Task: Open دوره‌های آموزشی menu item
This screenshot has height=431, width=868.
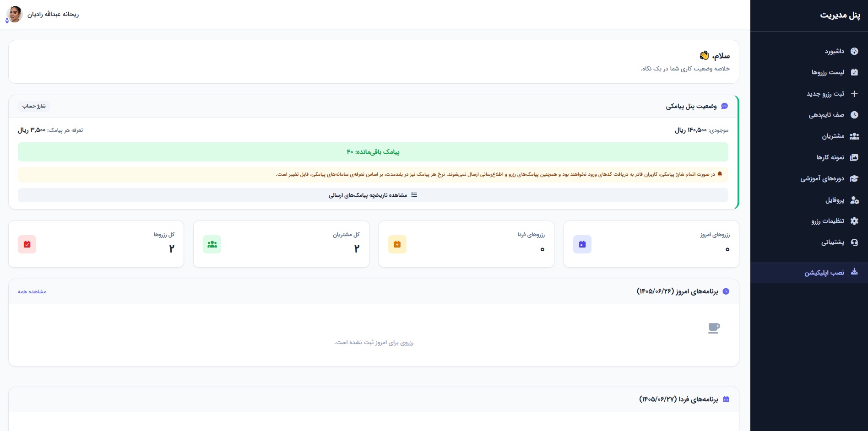Action: (x=809, y=179)
